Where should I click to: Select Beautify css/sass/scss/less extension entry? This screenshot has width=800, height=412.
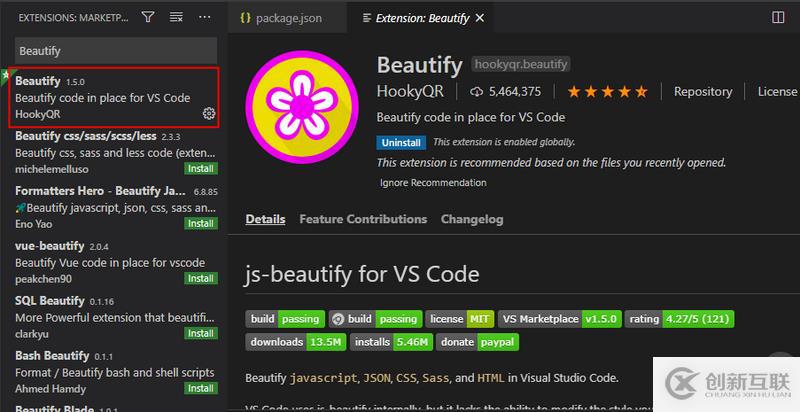point(114,152)
